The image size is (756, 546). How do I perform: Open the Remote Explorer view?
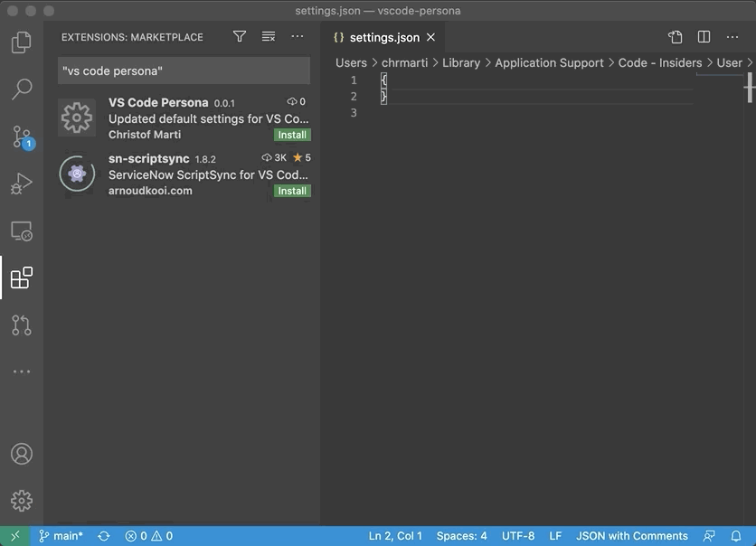point(21,231)
